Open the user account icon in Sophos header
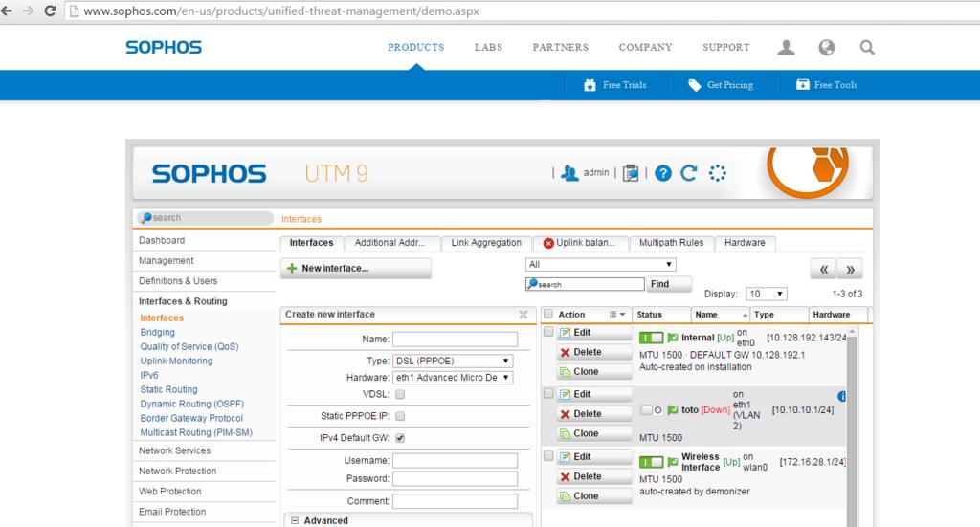Screen dimensions: 980x527 click(787, 48)
